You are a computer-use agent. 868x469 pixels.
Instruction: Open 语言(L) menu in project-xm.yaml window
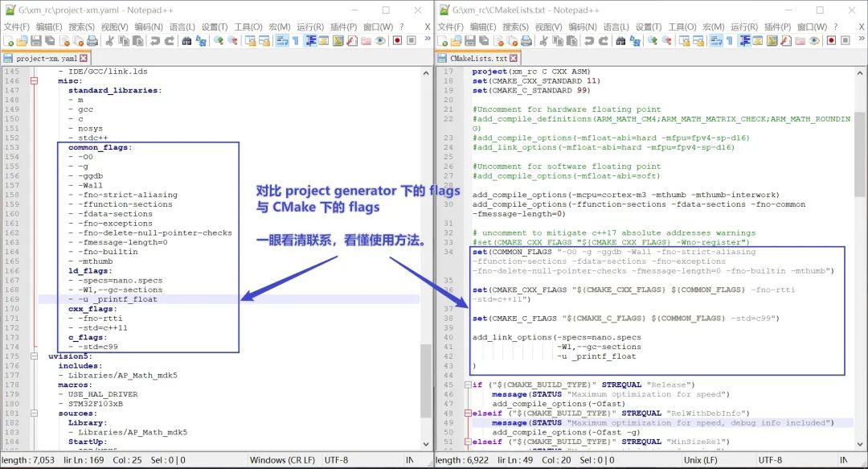point(182,27)
